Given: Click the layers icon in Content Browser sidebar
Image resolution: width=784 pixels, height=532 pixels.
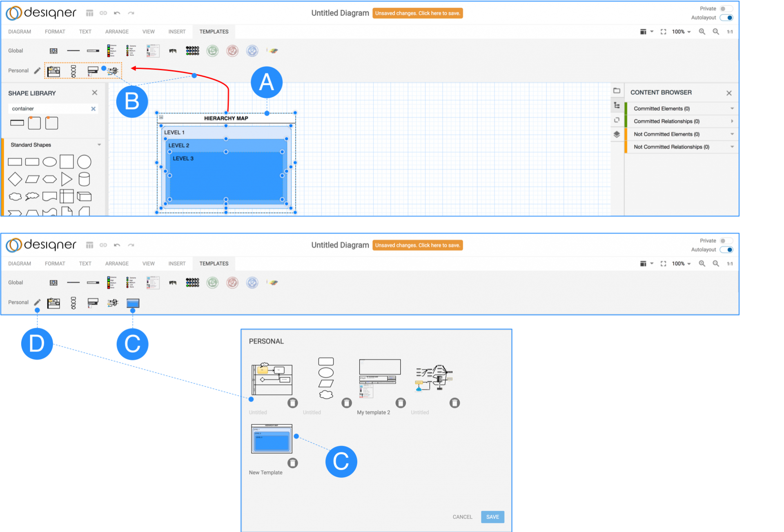Looking at the screenshot, I should [x=617, y=134].
